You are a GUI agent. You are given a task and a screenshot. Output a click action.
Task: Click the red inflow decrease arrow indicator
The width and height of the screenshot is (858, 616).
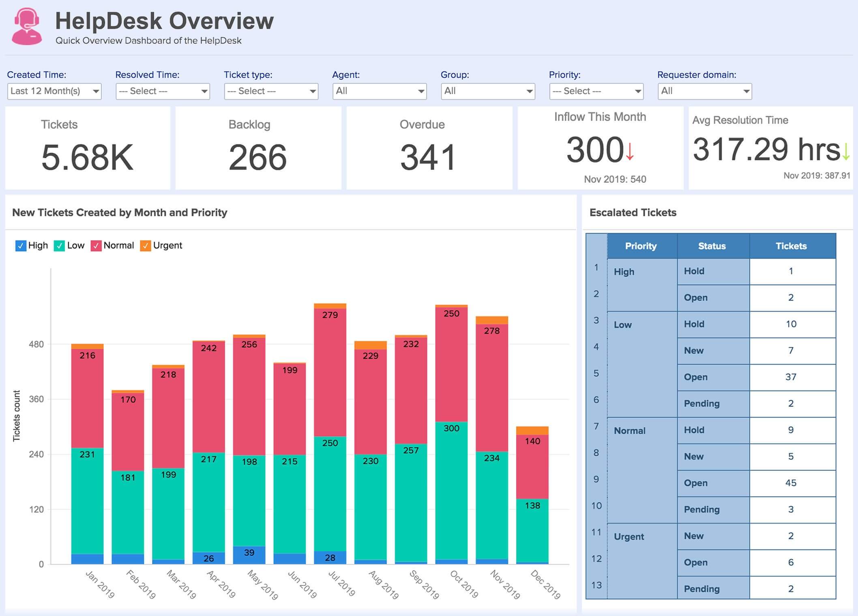coord(629,152)
